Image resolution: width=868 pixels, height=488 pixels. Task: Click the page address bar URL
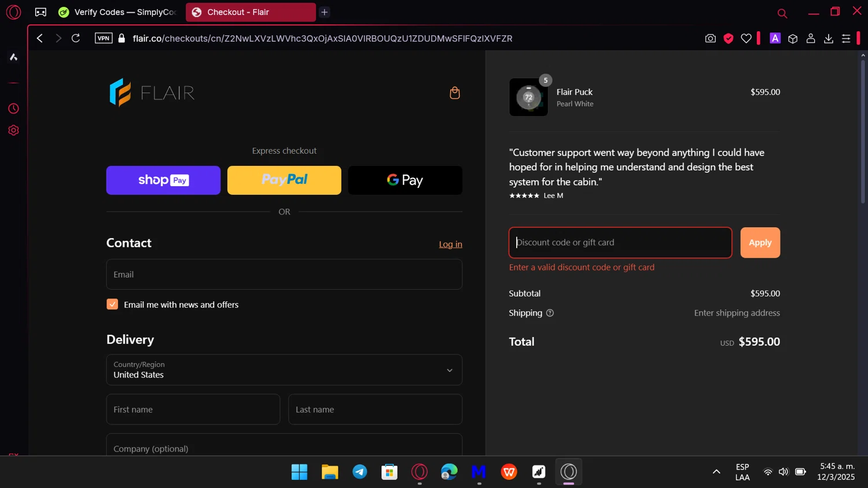click(x=322, y=38)
